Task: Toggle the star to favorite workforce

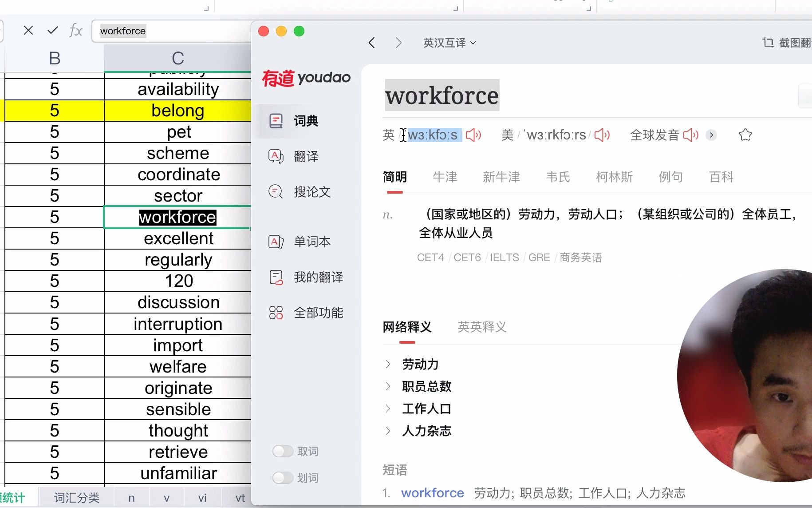Action: click(745, 135)
